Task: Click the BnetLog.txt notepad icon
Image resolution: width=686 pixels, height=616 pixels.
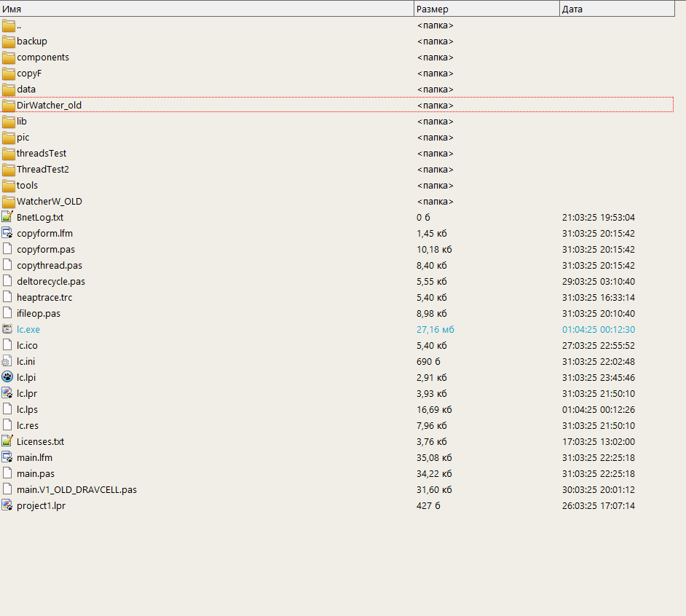Action: [x=8, y=217]
